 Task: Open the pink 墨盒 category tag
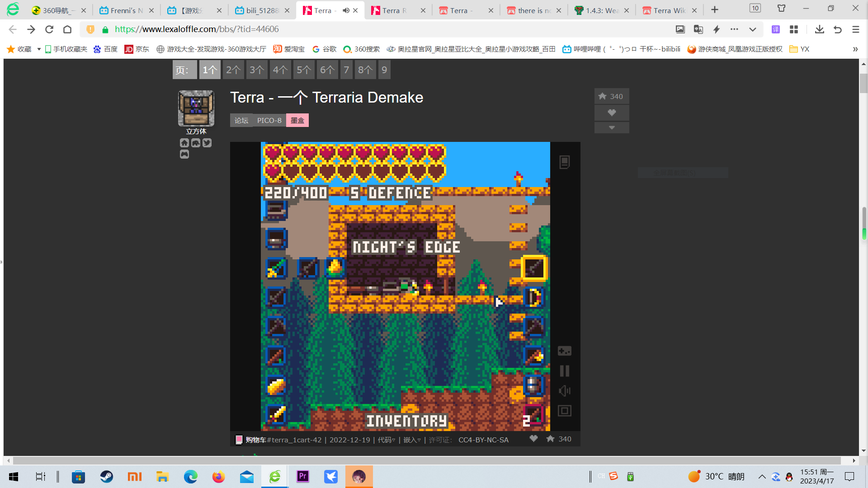point(297,120)
